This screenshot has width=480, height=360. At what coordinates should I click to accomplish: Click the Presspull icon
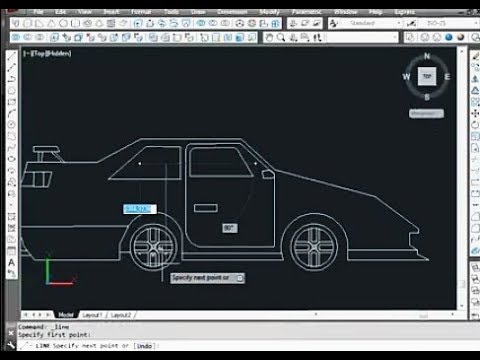tap(150, 24)
